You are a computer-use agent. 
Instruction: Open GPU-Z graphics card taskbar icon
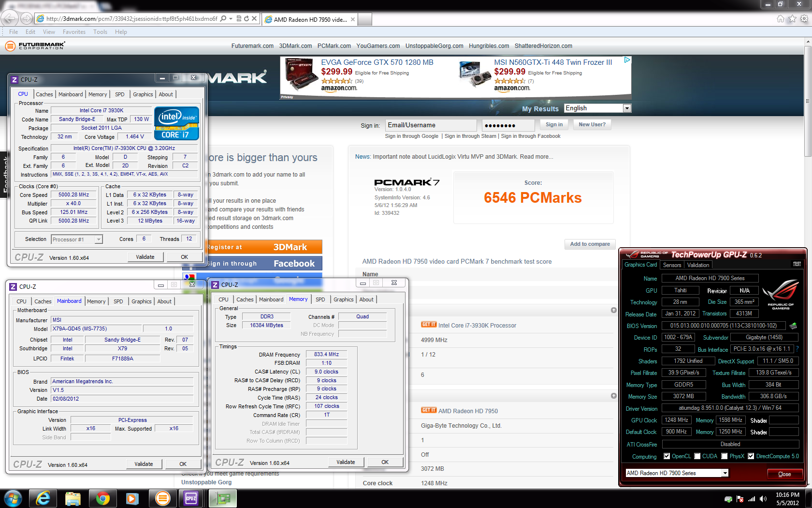[x=222, y=498]
